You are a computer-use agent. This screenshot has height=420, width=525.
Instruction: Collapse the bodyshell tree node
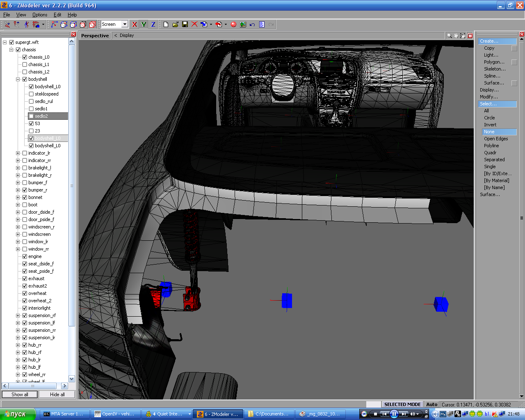[x=18, y=79]
